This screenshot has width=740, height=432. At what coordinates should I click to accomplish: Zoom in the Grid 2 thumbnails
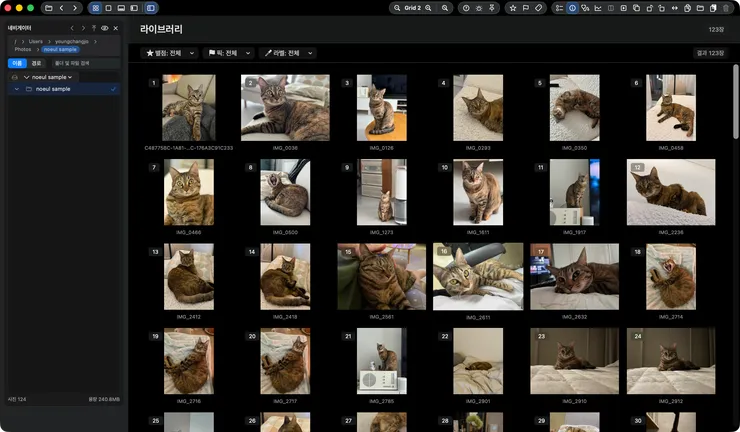click(x=428, y=8)
